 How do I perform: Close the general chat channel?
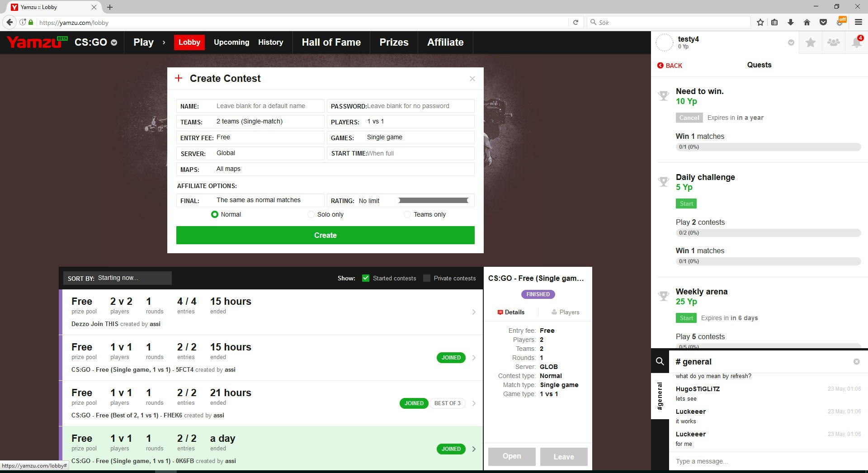pyautogui.click(x=856, y=362)
